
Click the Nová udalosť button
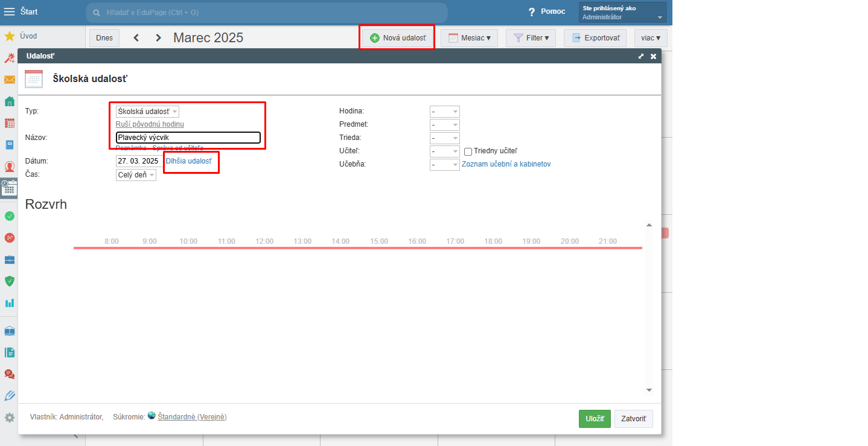[398, 38]
